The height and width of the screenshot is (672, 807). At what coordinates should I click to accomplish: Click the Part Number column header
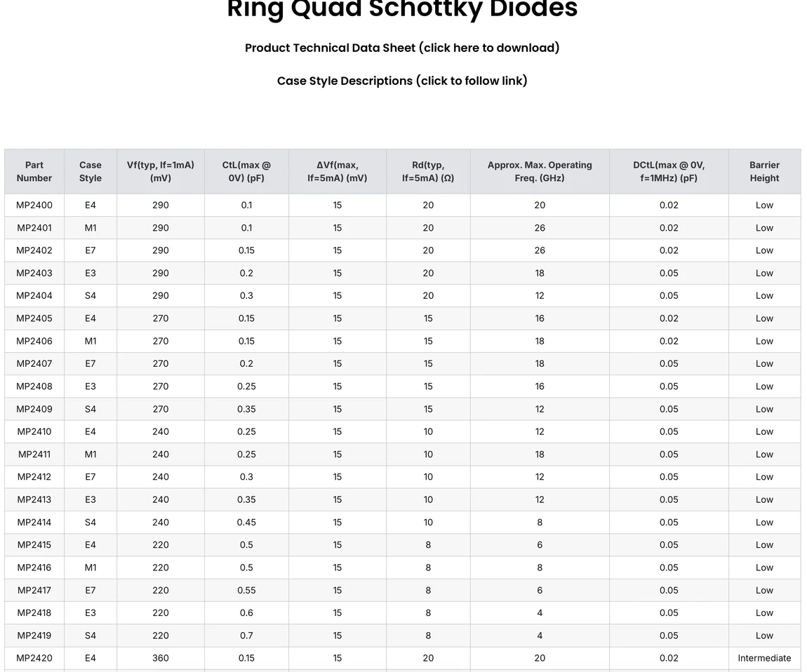(34, 171)
